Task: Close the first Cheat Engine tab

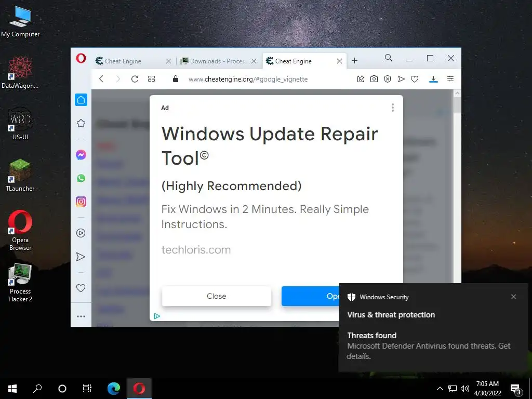Action: pyautogui.click(x=169, y=61)
